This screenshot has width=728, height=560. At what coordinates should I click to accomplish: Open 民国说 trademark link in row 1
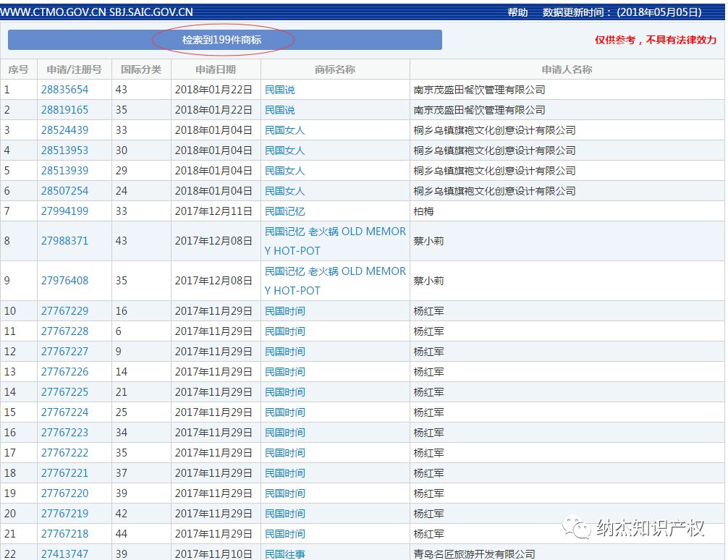point(279,90)
